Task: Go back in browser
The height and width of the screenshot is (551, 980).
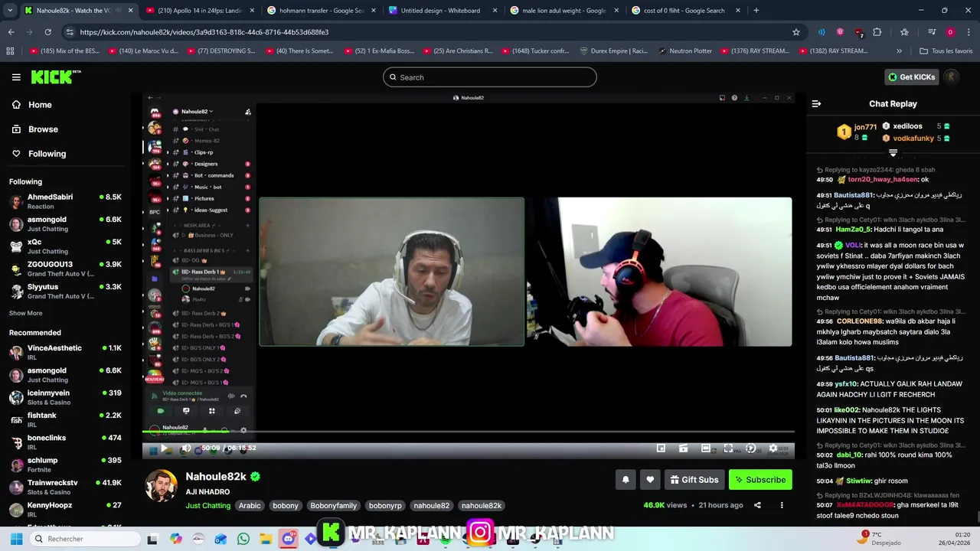Action: coord(11,32)
